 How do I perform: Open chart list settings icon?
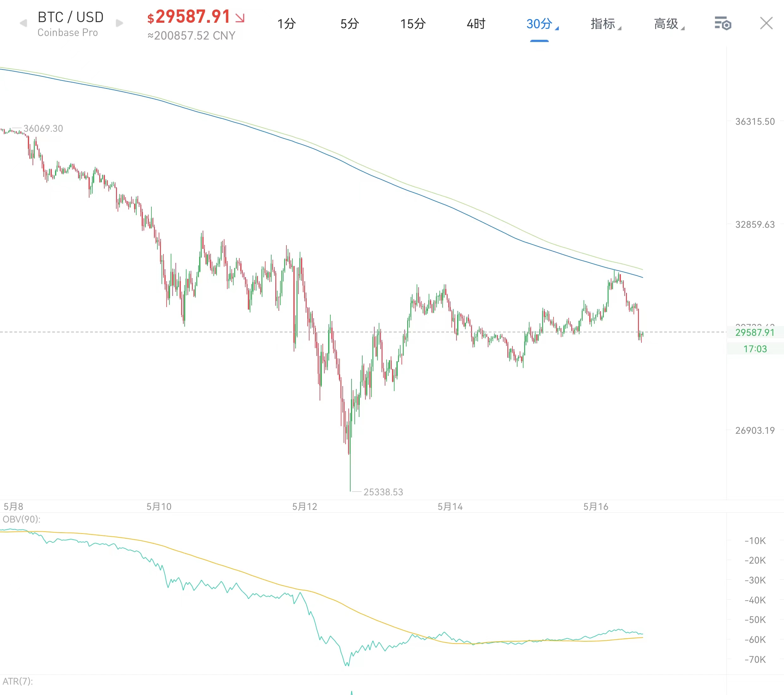[x=723, y=23]
